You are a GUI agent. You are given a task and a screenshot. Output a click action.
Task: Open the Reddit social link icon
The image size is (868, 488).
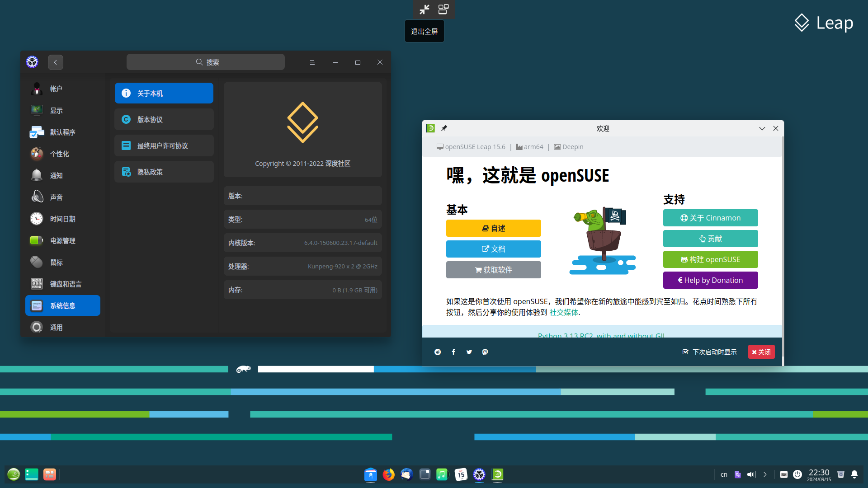click(x=438, y=352)
